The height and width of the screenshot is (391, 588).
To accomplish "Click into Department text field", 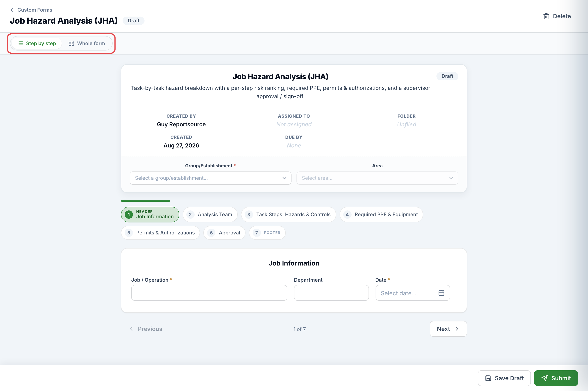I will 331,293.
